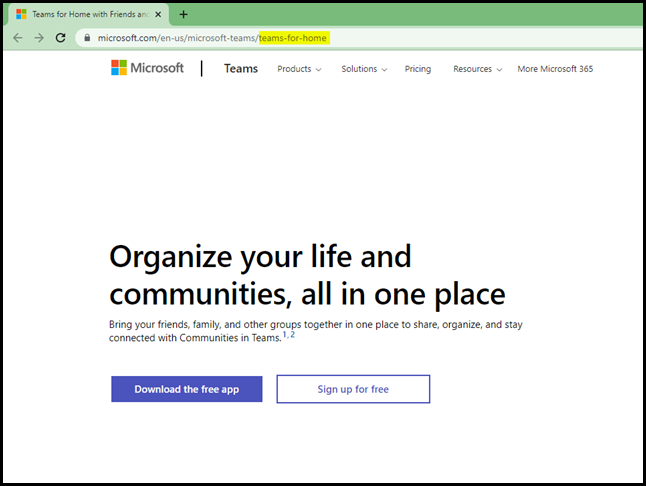Open the Pricing page
The width and height of the screenshot is (646, 486).
point(418,69)
